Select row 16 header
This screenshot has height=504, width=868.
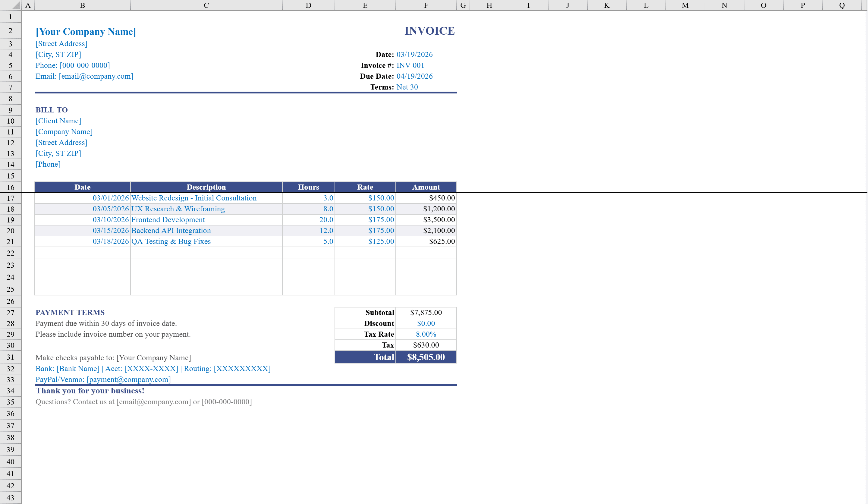coord(10,187)
